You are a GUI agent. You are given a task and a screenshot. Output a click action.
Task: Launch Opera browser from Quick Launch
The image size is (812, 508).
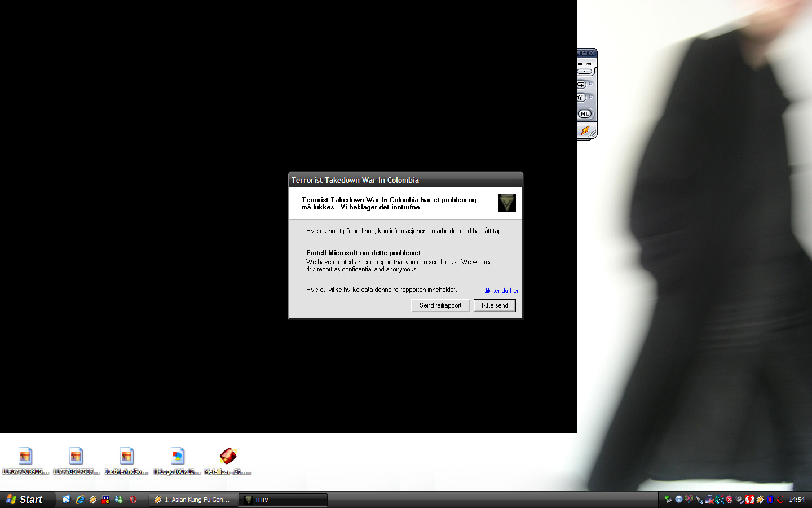click(133, 500)
